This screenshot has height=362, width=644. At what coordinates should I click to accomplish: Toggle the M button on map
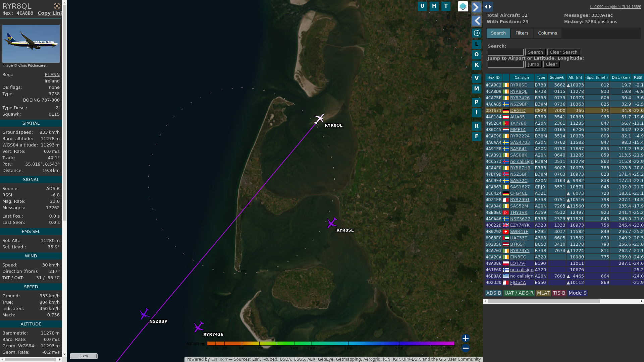pos(477,89)
